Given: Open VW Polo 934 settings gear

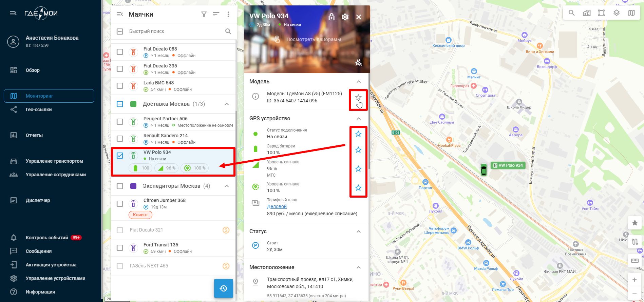Looking at the screenshot, I should (345, 17).
